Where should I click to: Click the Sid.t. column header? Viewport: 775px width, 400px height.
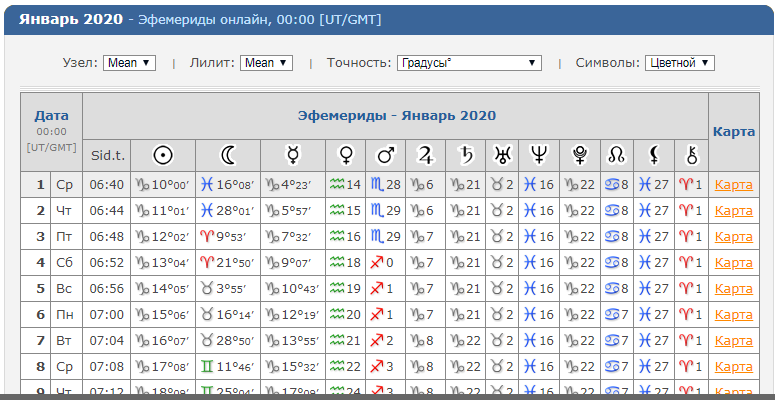point(106,156)
